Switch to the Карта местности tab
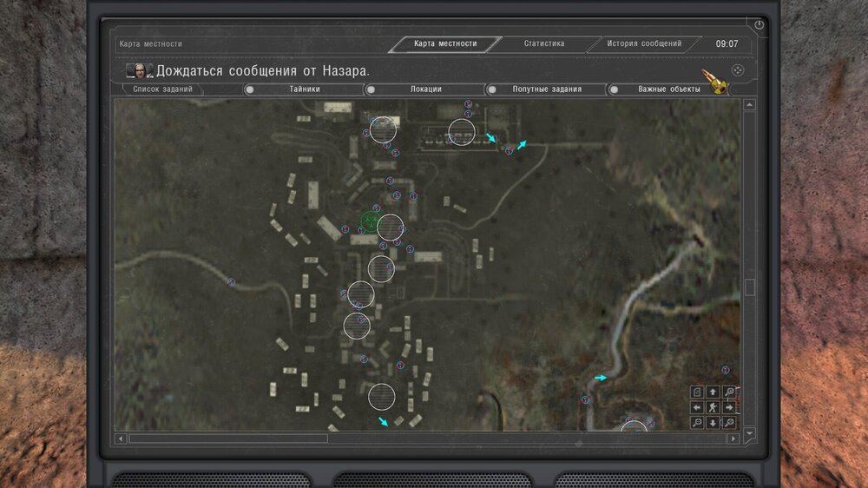The width and height of the screenshot is (868, 488). (x=445, y=43)
